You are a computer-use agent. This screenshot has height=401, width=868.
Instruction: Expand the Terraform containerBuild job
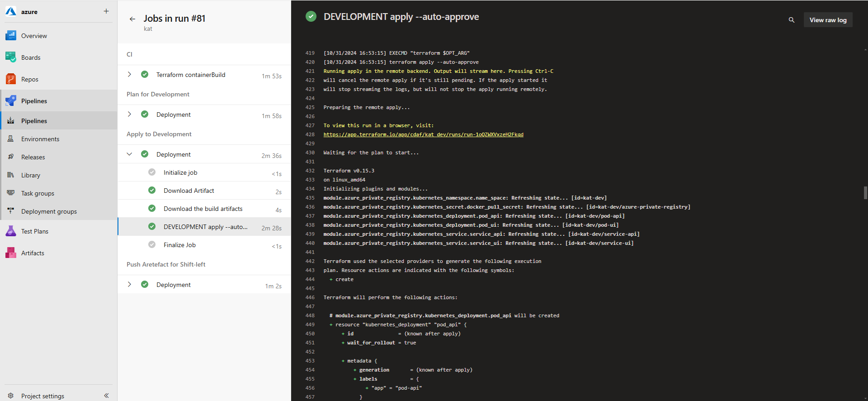129,74
